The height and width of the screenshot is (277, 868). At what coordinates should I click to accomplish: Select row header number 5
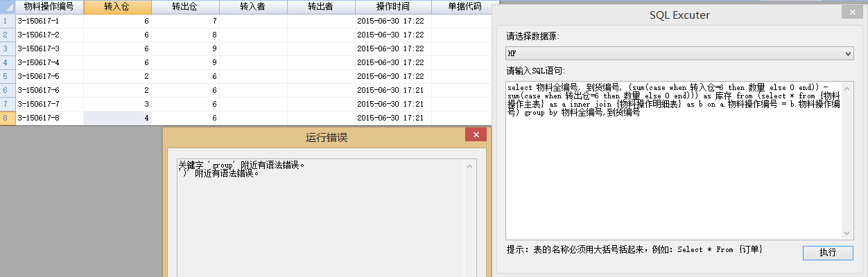click(7, 76)
